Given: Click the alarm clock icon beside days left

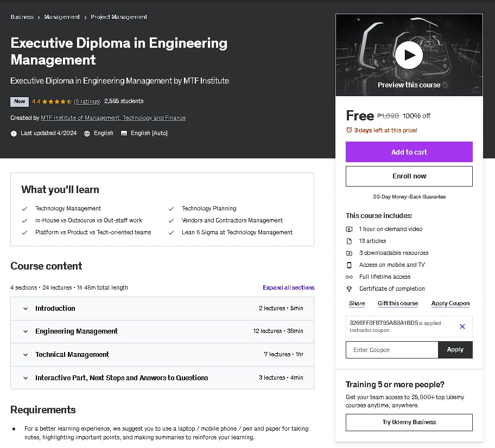Looking at the screenshot, I should coord(349,130).
